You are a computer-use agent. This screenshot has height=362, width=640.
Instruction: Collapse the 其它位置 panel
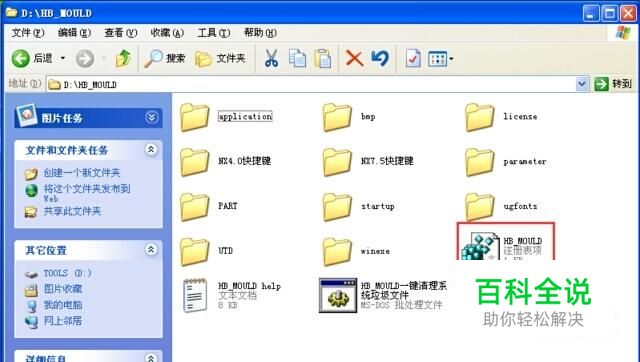click(151, 249)
